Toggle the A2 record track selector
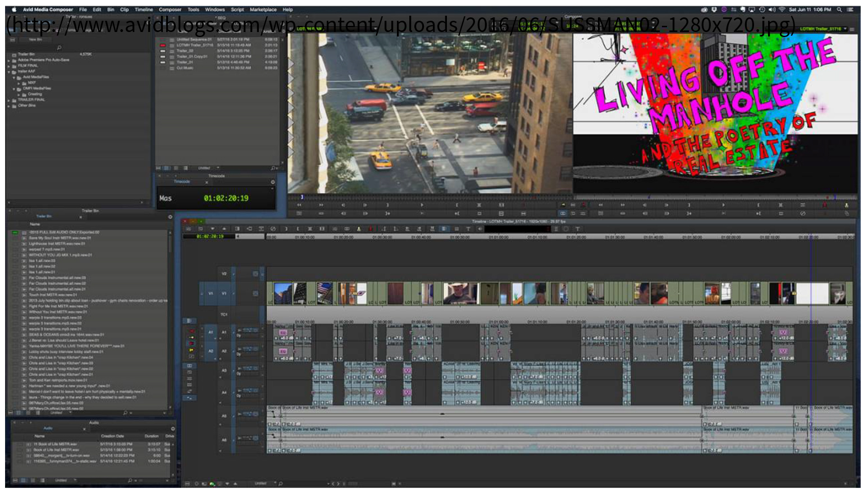868x493 pixels. (223, 351)
